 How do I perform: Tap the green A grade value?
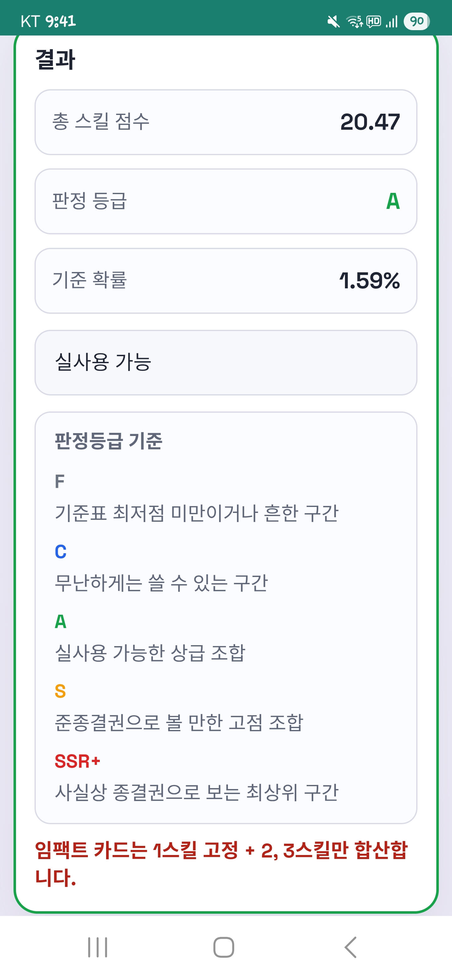(393, 201)
